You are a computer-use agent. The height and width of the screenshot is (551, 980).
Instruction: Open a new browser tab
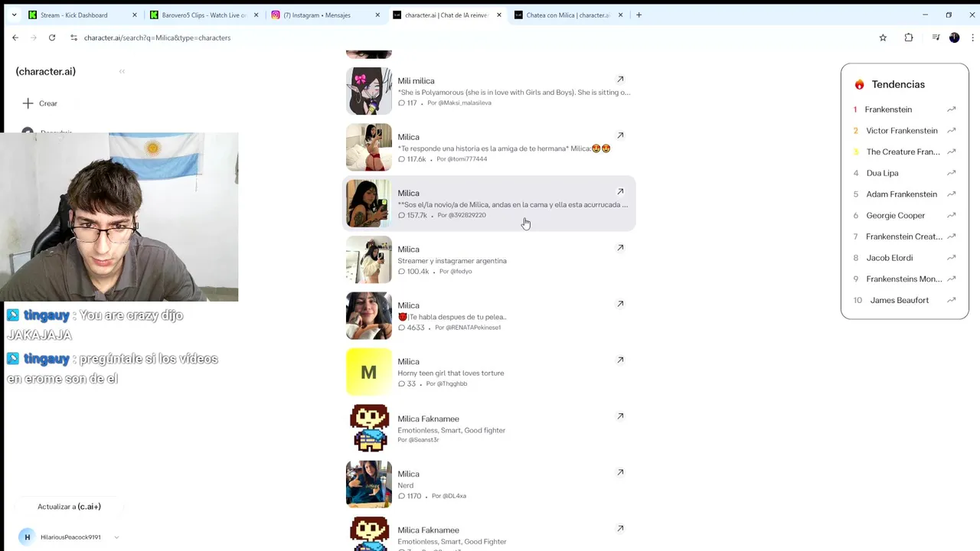(x=639, y=15)
